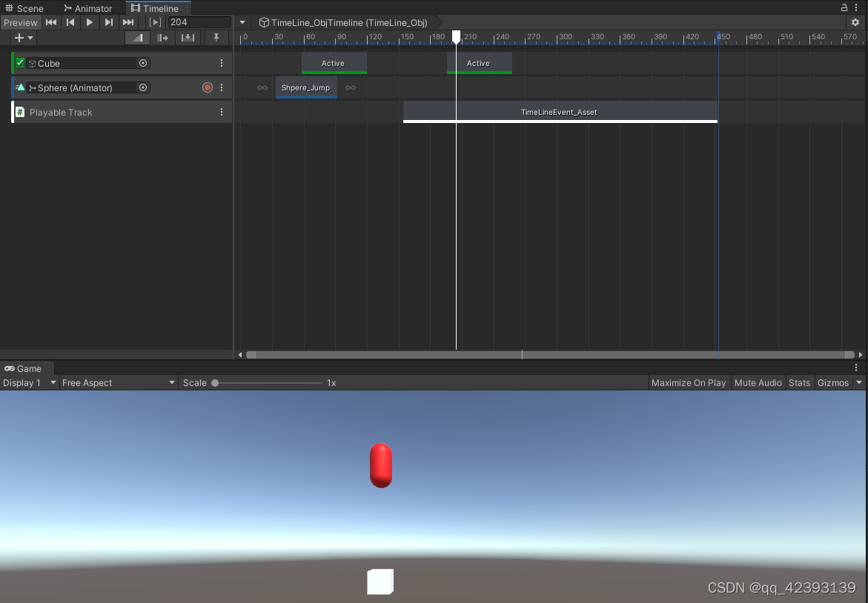Select the TimeLineEvent_Asset clip
The width and height of the screenshot is (868, 603).
560,112
